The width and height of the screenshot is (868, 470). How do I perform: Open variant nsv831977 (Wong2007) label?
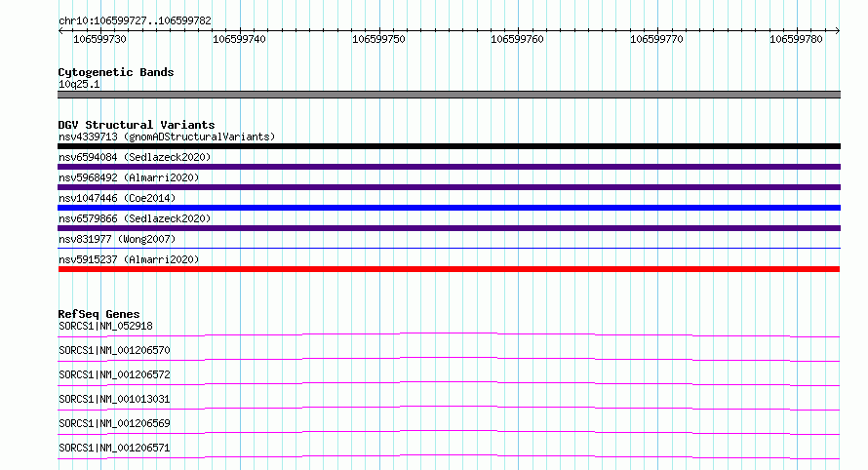pos(117,239)
